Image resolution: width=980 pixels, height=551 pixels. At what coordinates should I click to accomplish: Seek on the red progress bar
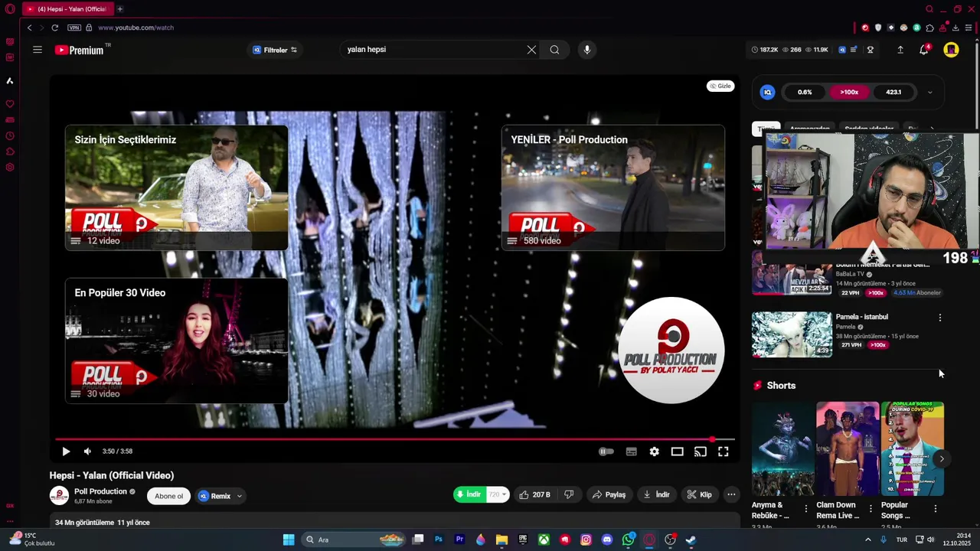point(394,439)
